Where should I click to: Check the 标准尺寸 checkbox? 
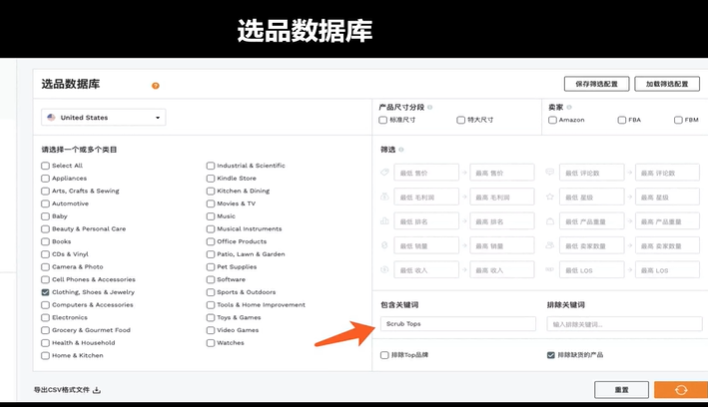point(383,120)
